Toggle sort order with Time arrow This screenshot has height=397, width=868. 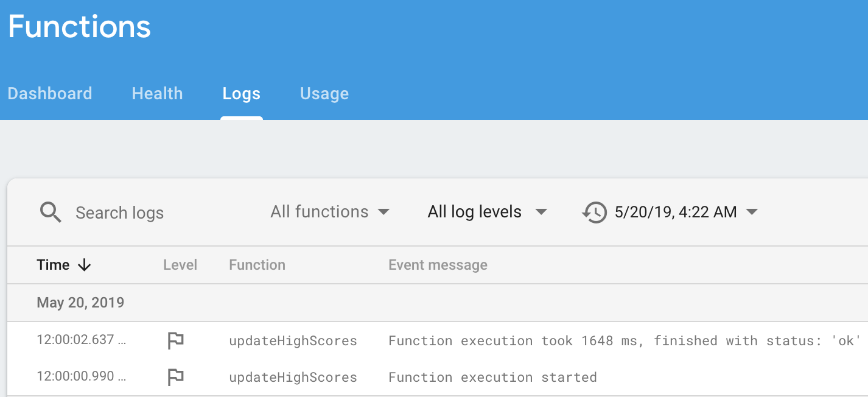(x=85, y=265)
